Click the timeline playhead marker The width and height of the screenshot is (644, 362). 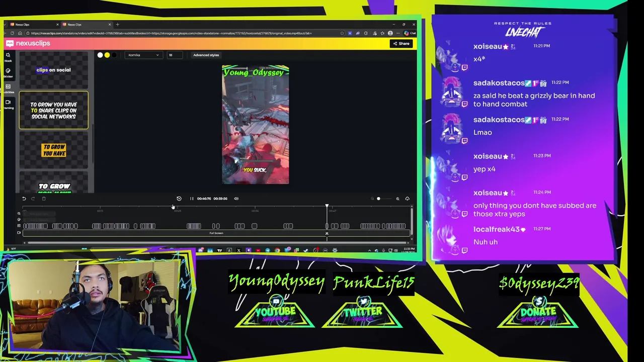(x=327, y=206)
